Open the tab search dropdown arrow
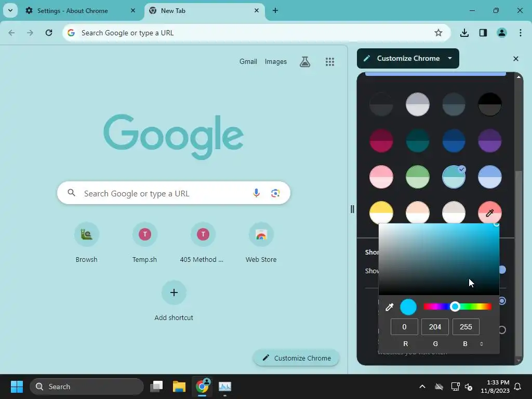 10,10
